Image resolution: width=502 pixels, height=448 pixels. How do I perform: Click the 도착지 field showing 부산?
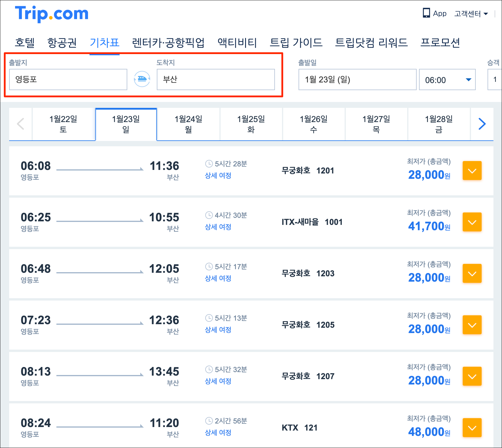[x=216, y=79]
